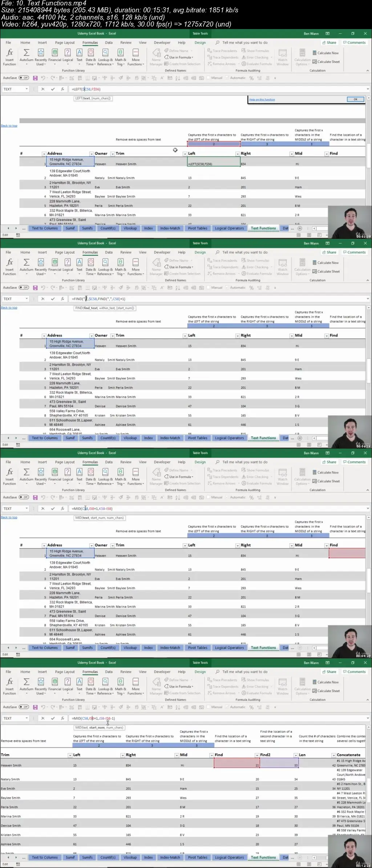The image size is (372, 868).
Task: Click red highlighted Find cell in 00:09:20 frame
Action: pyautogui.click(x=347, y=553)
